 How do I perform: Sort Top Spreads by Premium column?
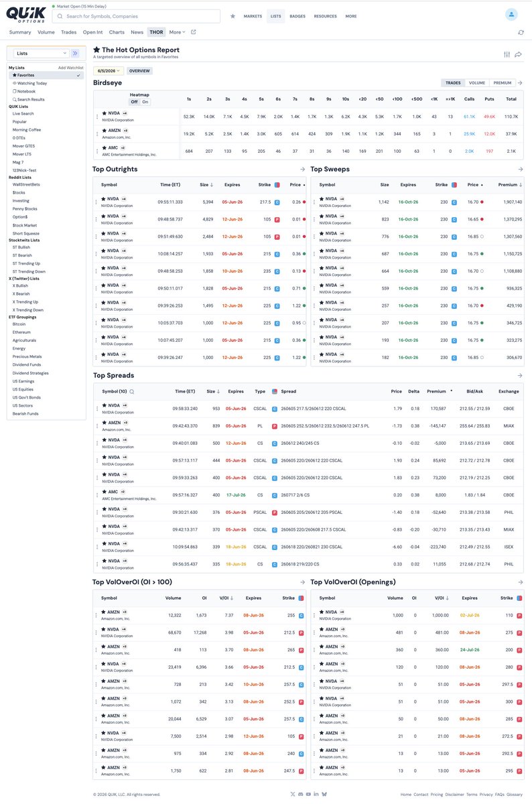point(438,391)
